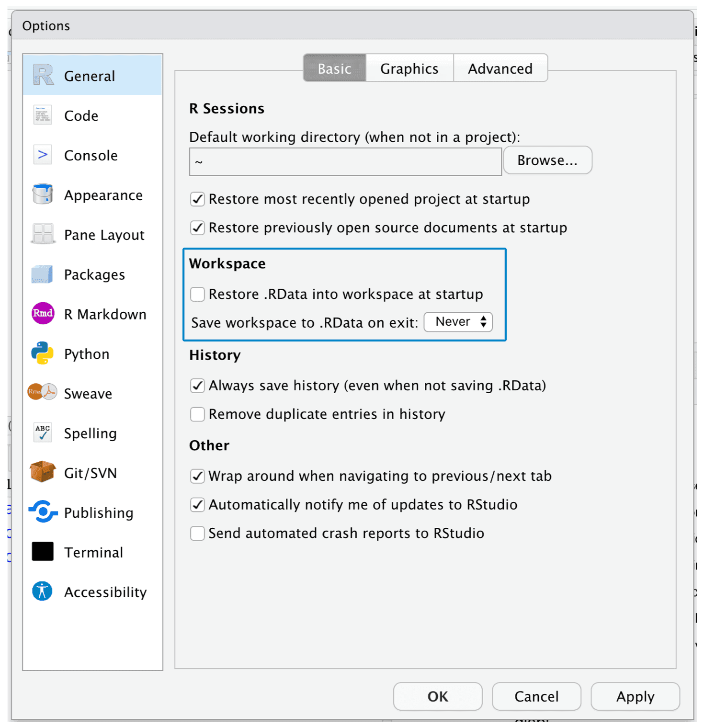Enable Send automated crash reports to RStudio
704x728 pixels.
(197, 534)
